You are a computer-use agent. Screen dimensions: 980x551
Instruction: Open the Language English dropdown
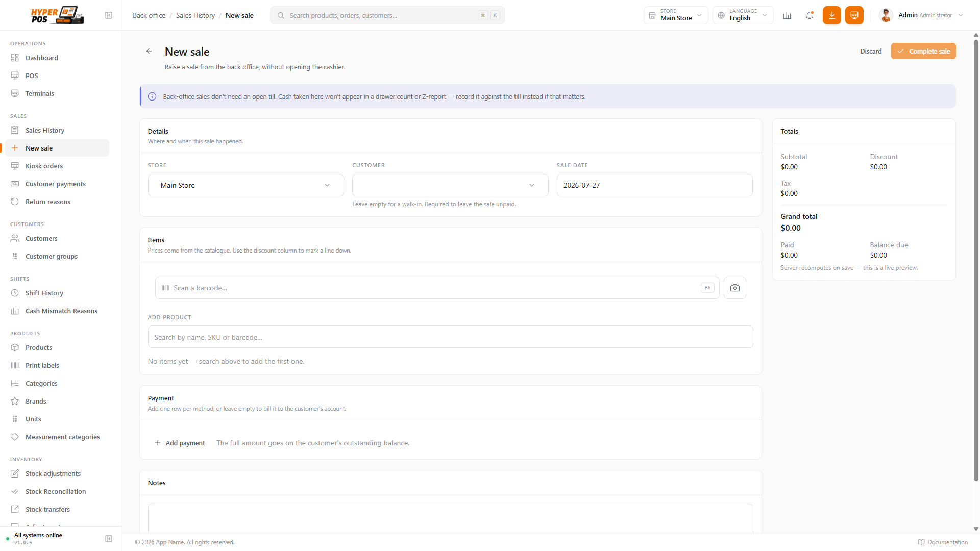[x=743, y=15]
